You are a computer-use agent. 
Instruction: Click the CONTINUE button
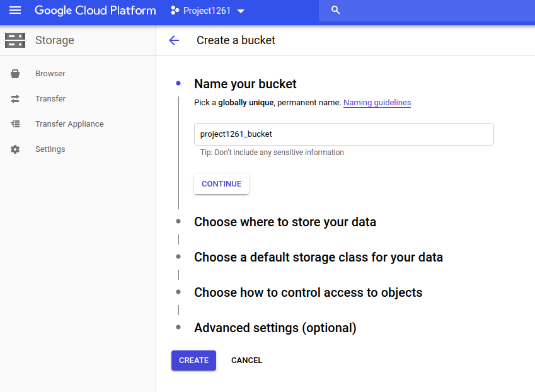pos(221,184)
